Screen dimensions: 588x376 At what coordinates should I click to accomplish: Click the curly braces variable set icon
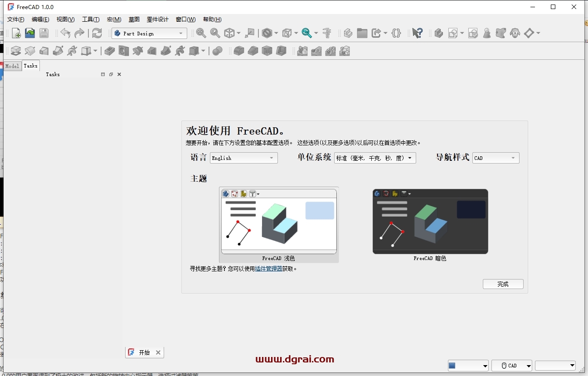pos(397,33)
